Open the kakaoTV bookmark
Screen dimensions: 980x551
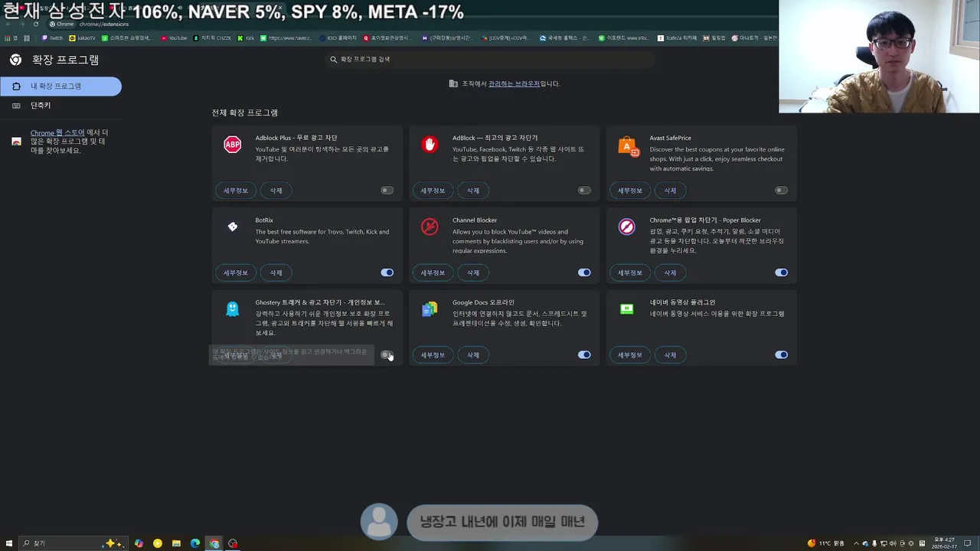[83, 37]
